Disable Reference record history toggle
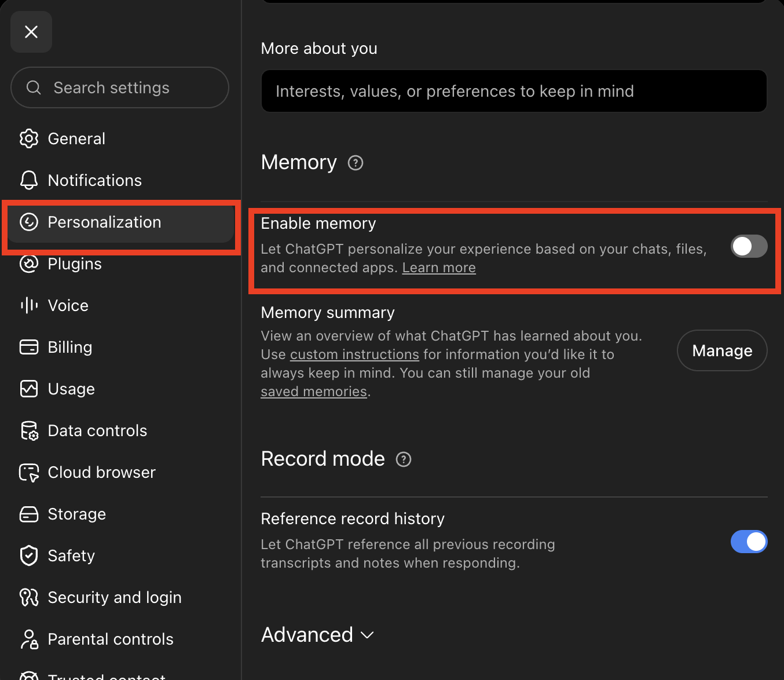Screen dimensions: 784x680 tap(749, 542)
